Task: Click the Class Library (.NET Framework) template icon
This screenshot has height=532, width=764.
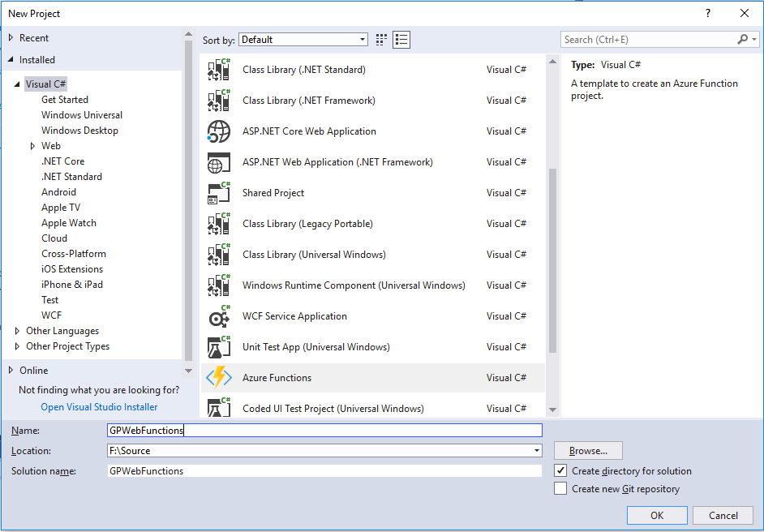Action: [x=219, y=101]
